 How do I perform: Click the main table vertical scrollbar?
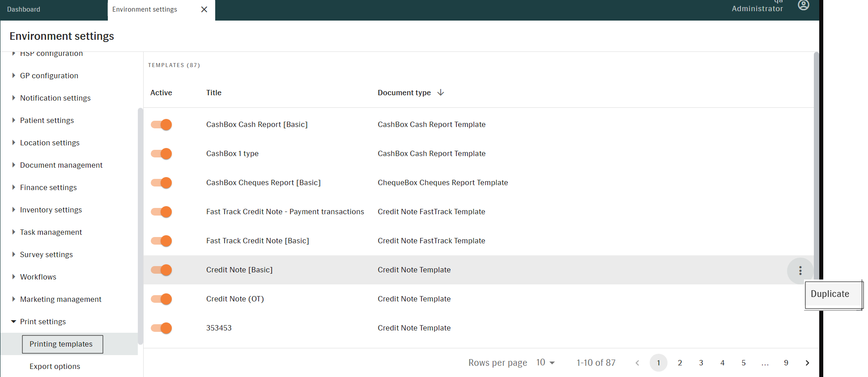pyautogui.click(x=816, y=179)
